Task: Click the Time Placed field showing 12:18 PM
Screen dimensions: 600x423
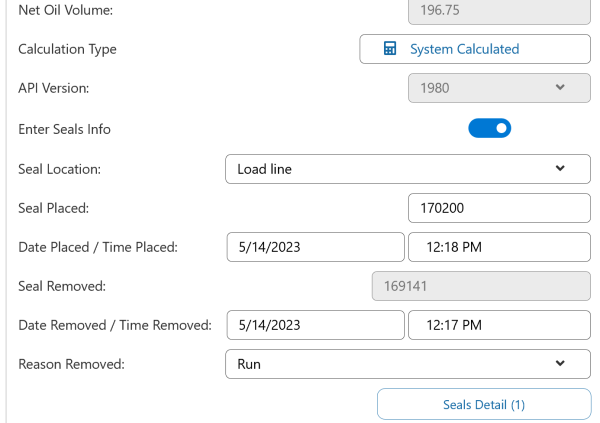Action: click(499, 247)
